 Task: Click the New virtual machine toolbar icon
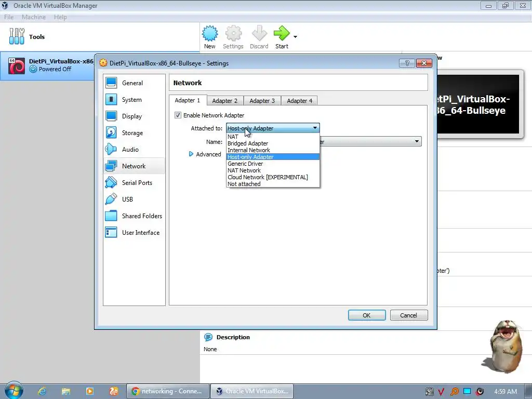coord(210,37)
